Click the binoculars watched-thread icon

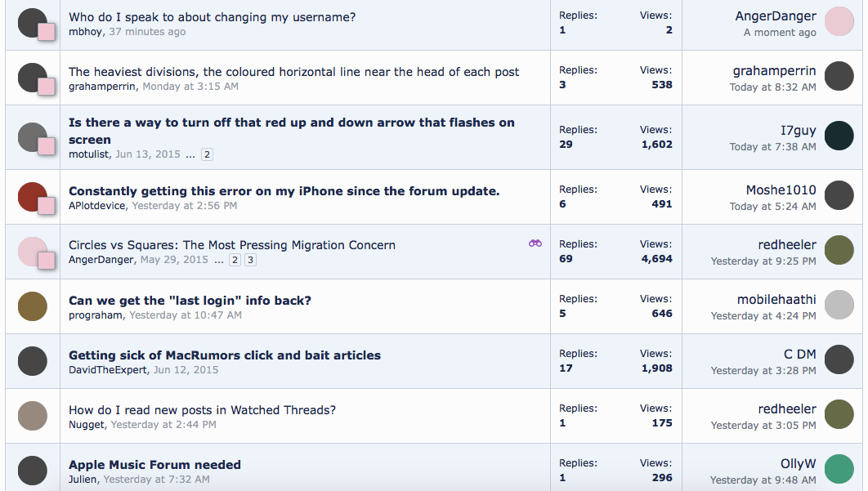tap(535, 243)
